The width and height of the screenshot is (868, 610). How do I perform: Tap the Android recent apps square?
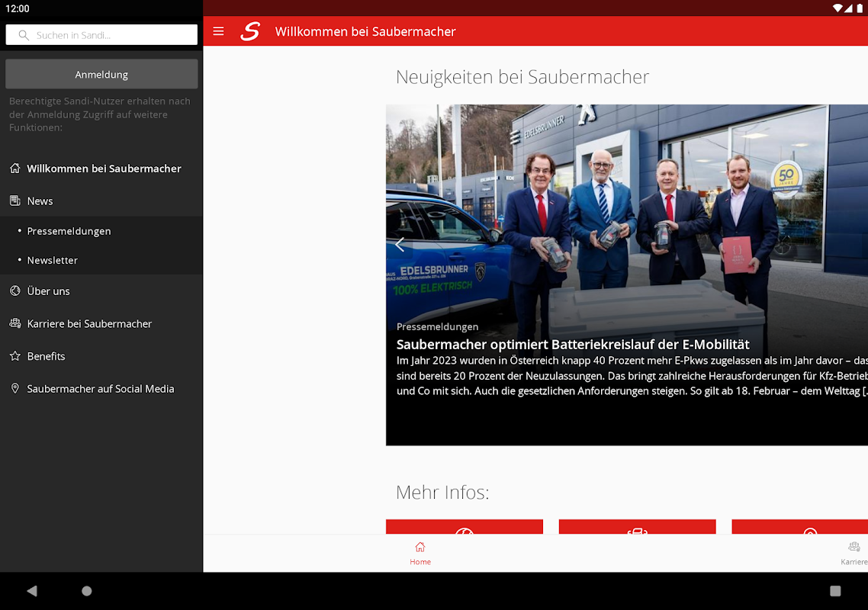click(835, 591)
